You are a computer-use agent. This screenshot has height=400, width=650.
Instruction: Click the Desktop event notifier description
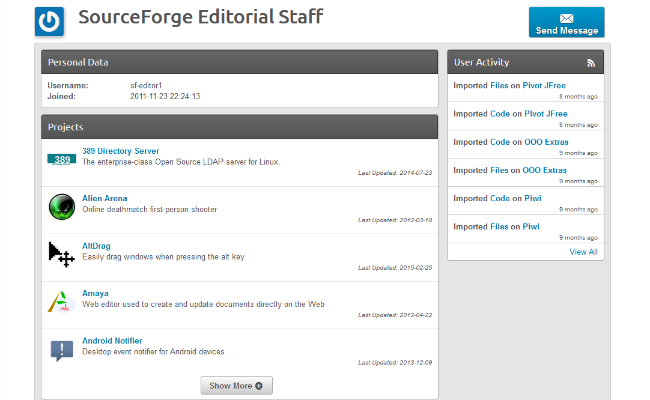(153, 352)
